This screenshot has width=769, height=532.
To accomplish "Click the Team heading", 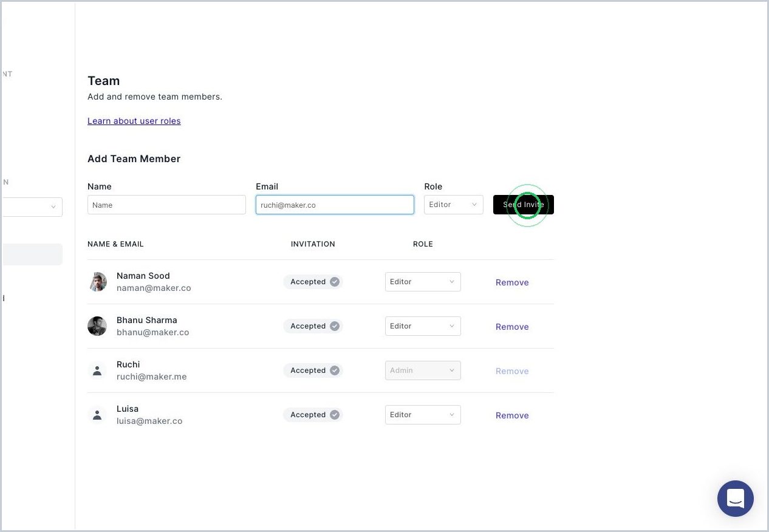I will (x=104, y=81).
